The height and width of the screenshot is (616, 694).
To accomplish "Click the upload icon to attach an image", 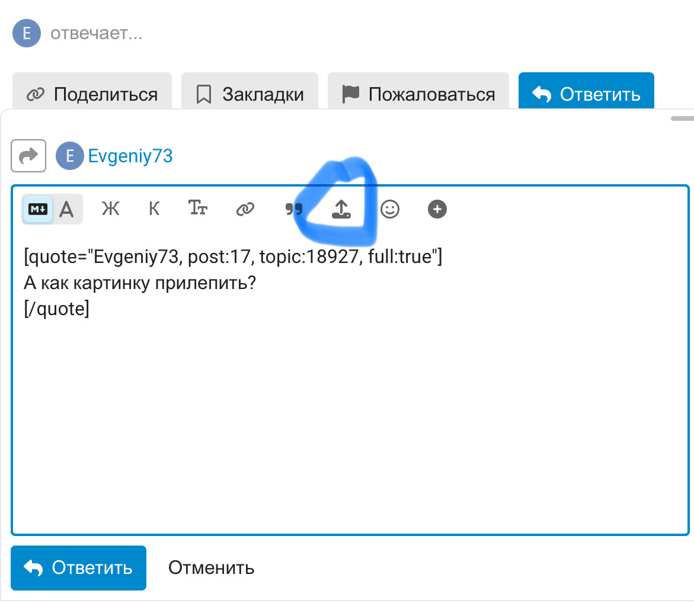I will tap(341, 209).
